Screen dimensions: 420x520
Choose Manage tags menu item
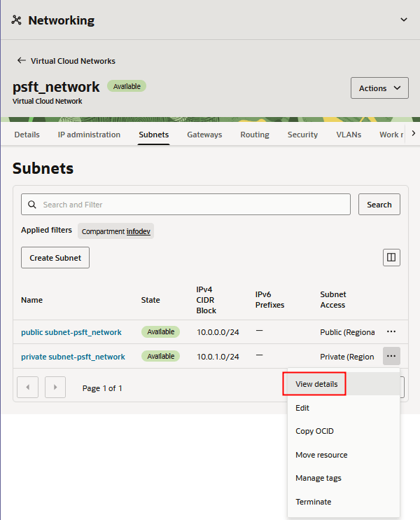[344, 478]
